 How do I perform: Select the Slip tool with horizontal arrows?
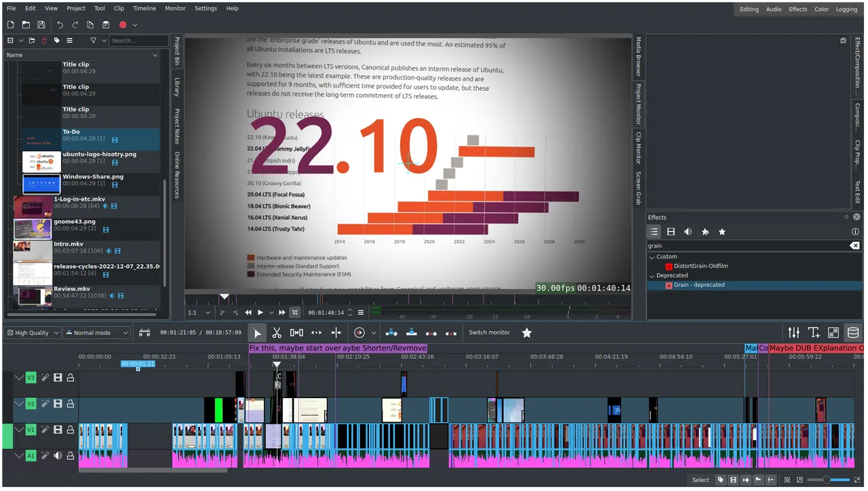[x=316, y=333]
